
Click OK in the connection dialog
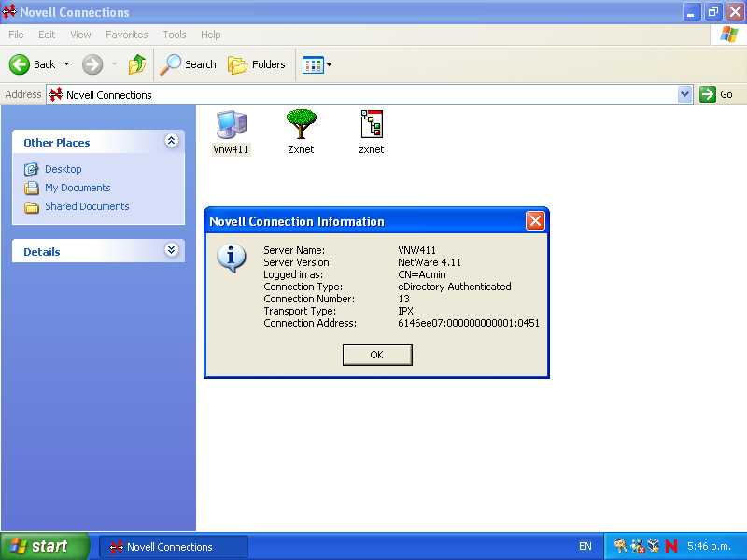pyautogui.click(x=377, y=355)
